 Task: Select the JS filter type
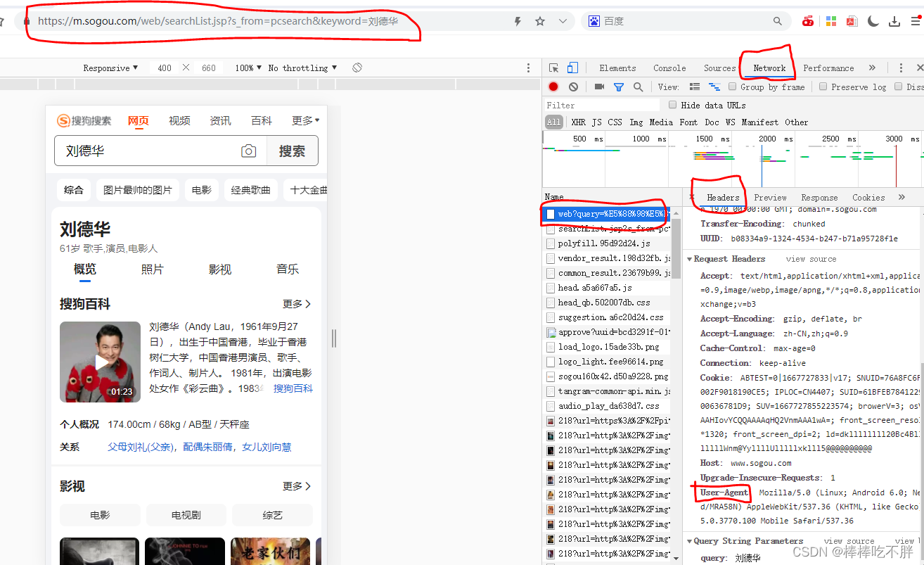[596, 122]
